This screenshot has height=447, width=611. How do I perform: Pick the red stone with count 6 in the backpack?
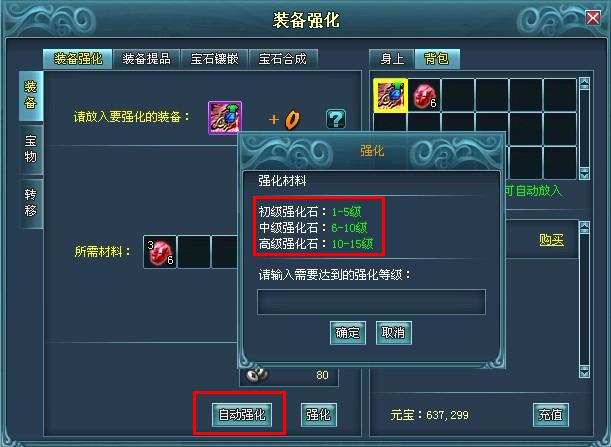424,95
